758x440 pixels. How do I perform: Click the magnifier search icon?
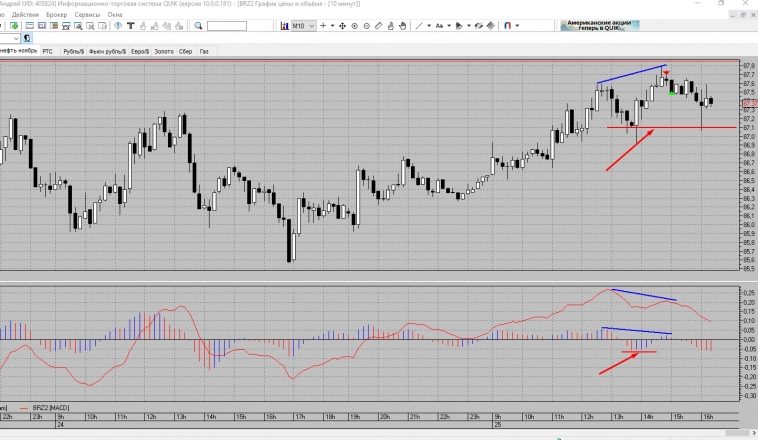pos(198,24)
